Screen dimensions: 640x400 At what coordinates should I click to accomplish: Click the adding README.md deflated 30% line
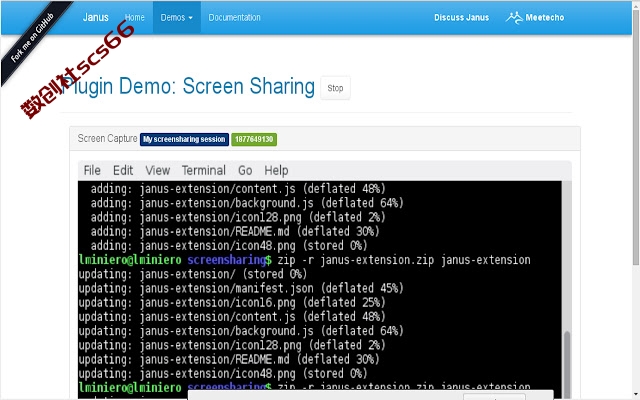pyautogui.click(x=235, y=232)
